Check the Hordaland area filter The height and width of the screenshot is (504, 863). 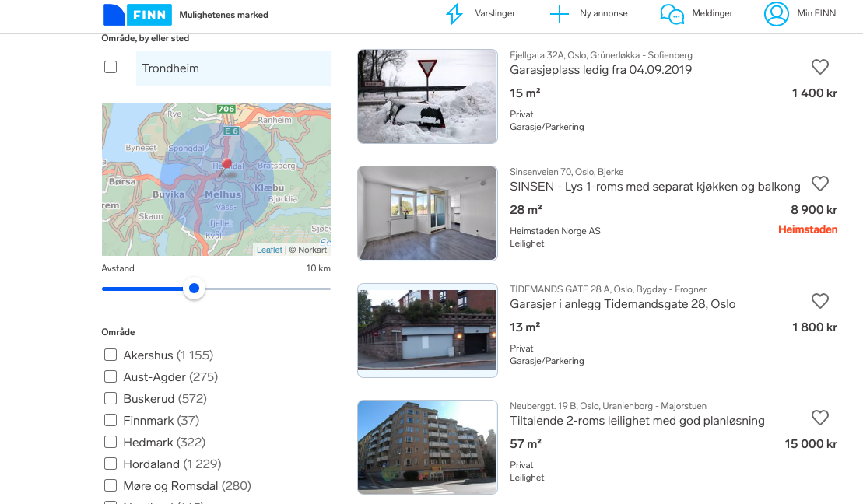click(x=111, y=464)
